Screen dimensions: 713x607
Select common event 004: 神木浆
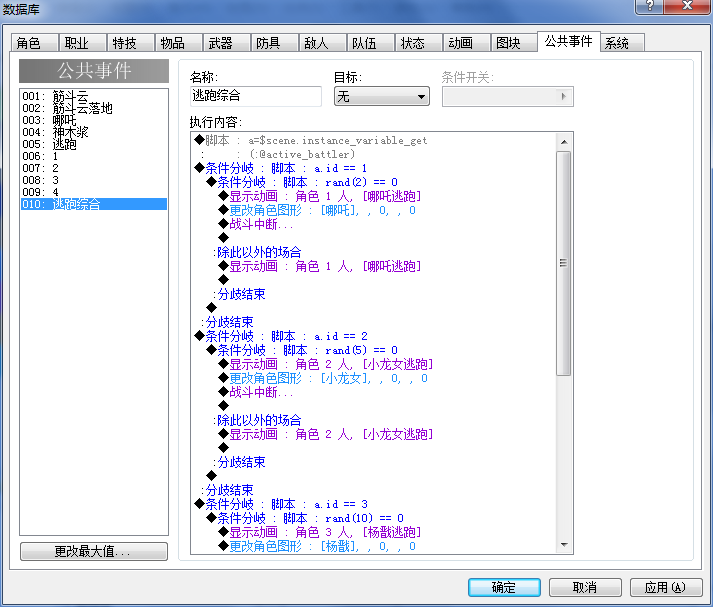[94, 132]
